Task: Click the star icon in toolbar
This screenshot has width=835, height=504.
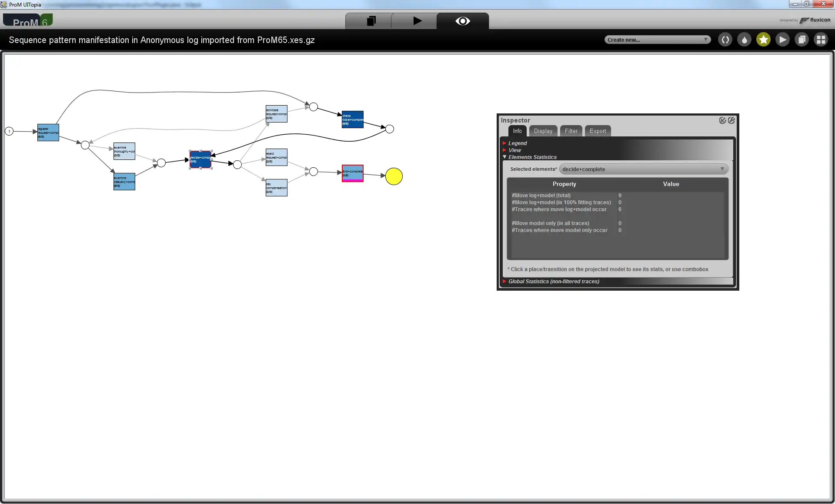Action: coord(763,39)
